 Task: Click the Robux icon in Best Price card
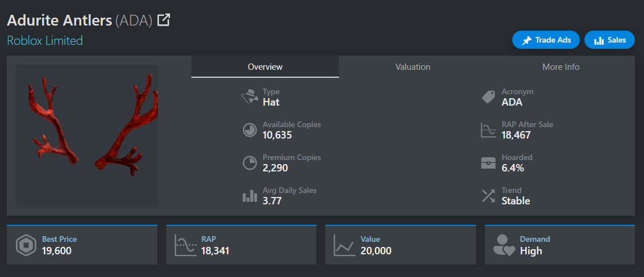(x=26, y=245)
